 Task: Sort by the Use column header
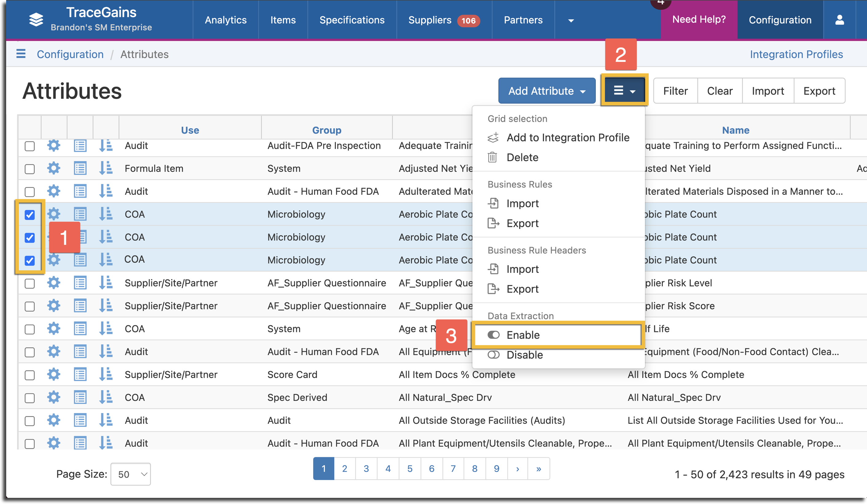click(190, 130)
